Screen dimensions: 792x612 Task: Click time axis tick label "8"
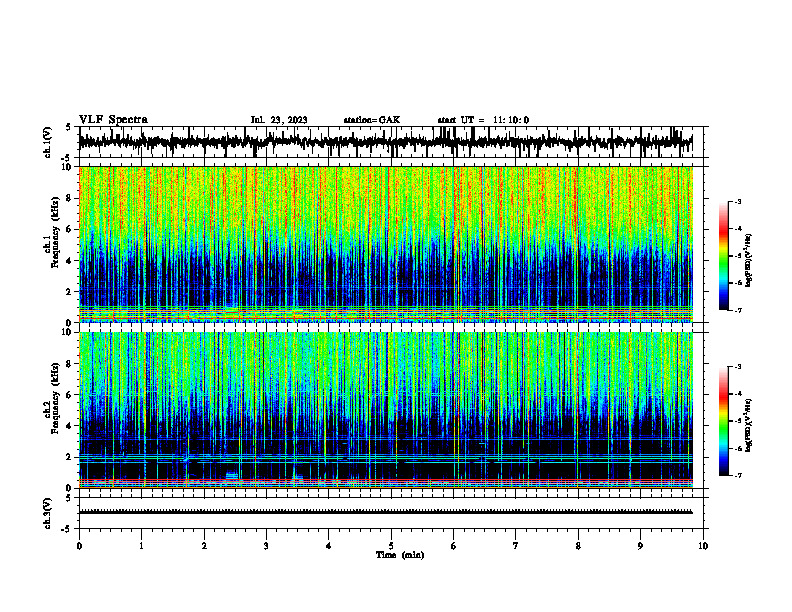[578, 546]
